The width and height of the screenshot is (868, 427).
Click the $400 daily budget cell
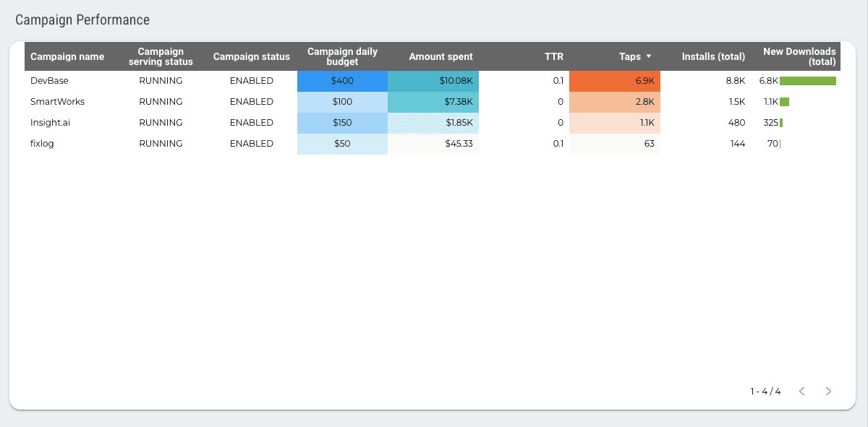click(x=342, y=81)
